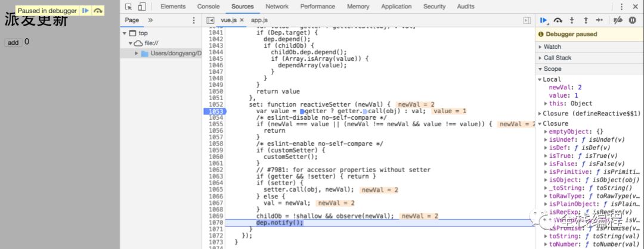Expand the _toString function entry
The image size is (644, 249).
[x=546, y=188]
